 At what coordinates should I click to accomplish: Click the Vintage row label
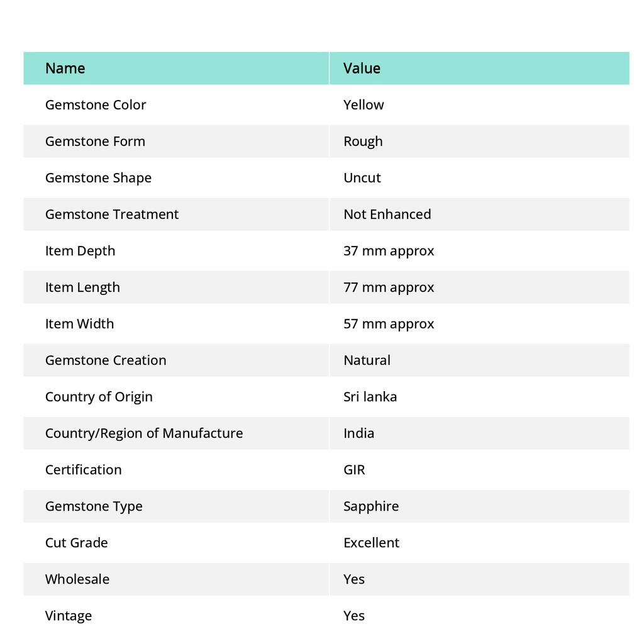[69, 616]
